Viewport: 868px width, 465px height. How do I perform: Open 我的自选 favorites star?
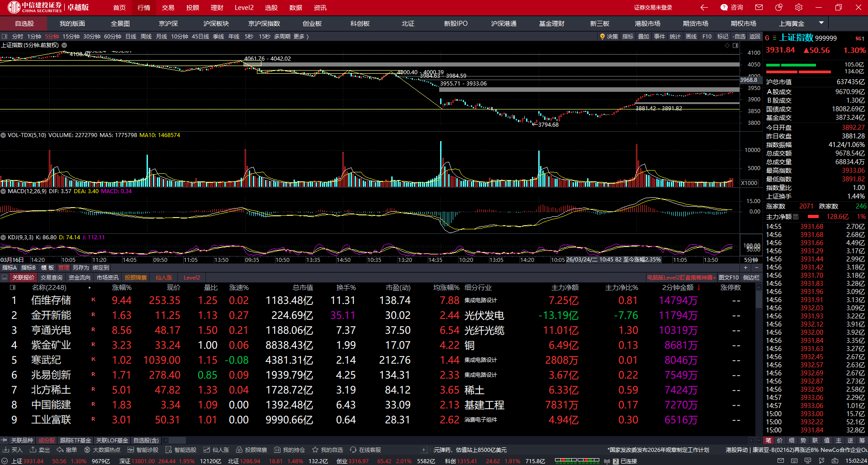click(327, 450)
